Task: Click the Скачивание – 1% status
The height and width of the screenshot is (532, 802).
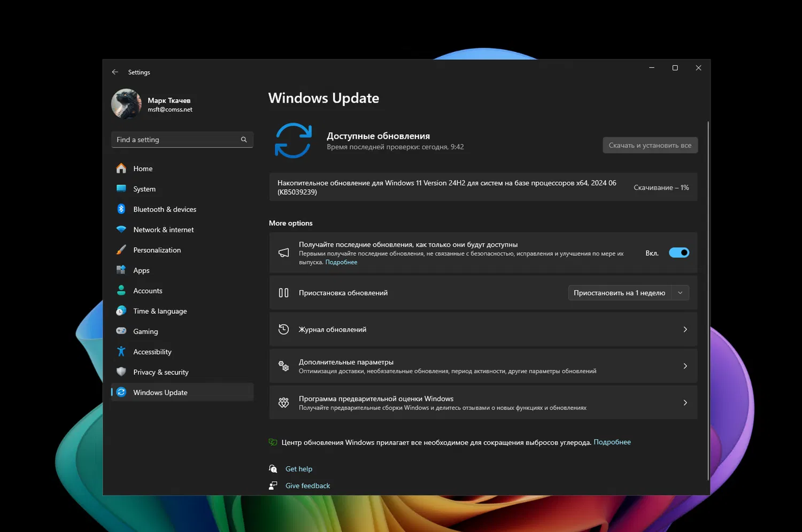Action: 661,188
